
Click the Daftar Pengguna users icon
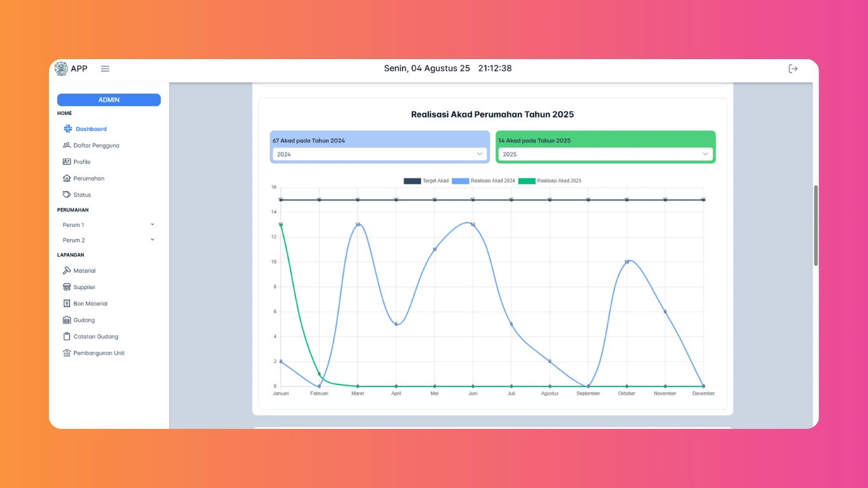pos(67,146)
